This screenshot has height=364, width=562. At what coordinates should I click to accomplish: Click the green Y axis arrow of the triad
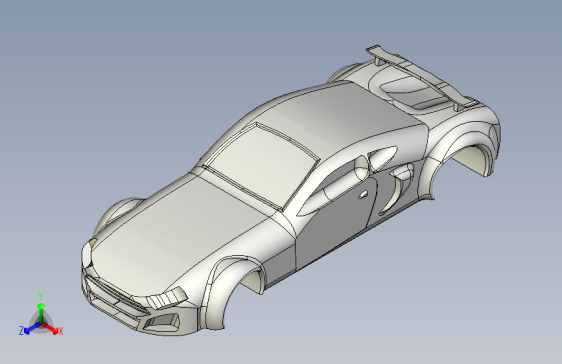click(x=41, y=312)
